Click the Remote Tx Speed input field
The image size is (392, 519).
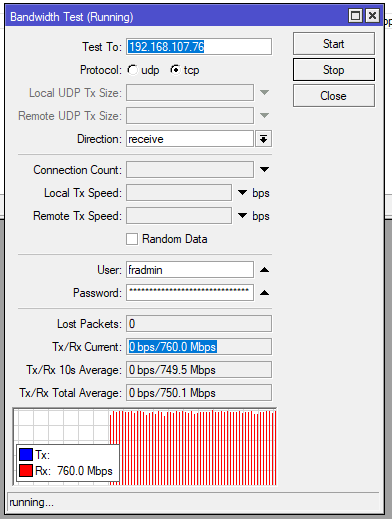click(x=179, y=216)
